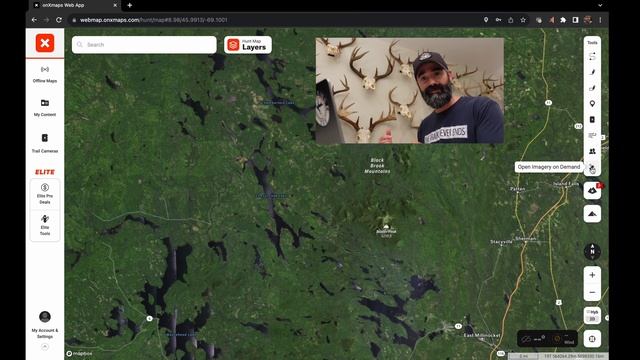Click the webcam video overlay
Image resolution: width=640 pixels, height=360 pixels.
tap(409, 91)
